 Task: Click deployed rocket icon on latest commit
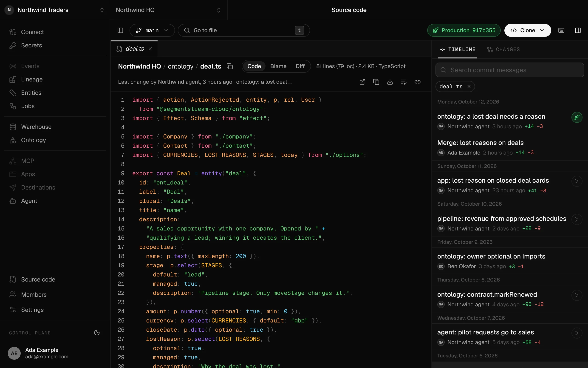click(577, 117)
